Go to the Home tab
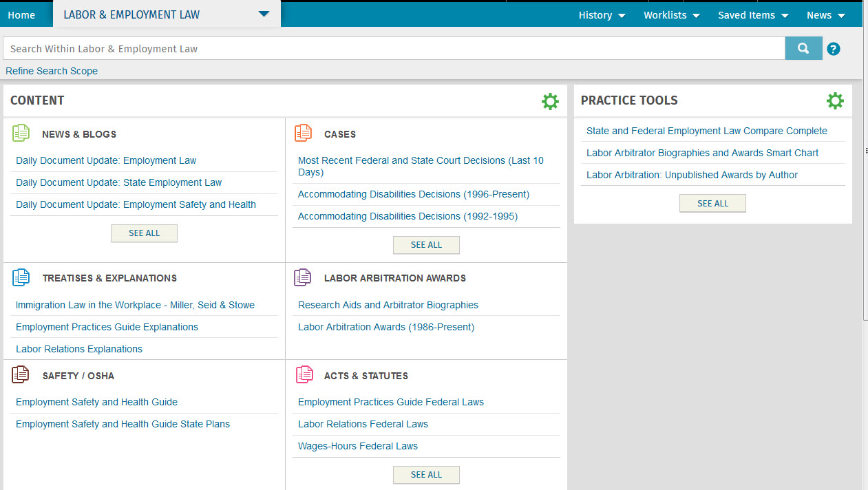868x490 pixels. (x=21, y=15)
